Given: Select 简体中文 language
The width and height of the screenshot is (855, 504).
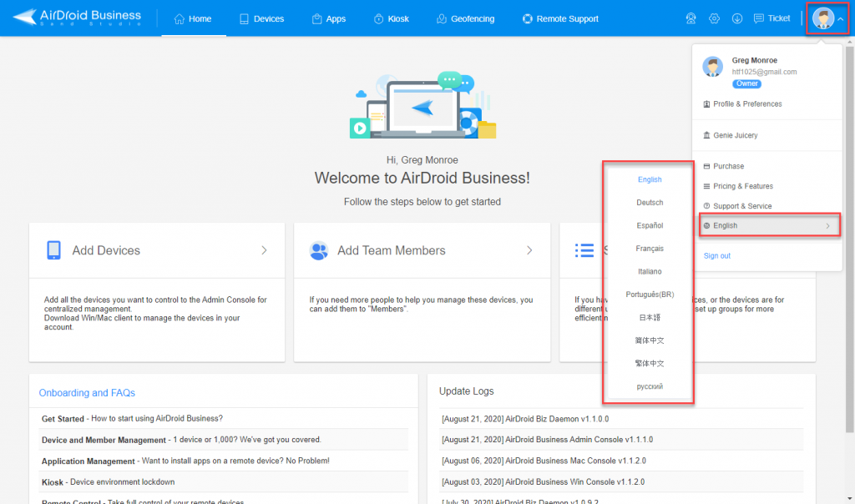Looking at the screenshot, I should [x=650, y=340].
